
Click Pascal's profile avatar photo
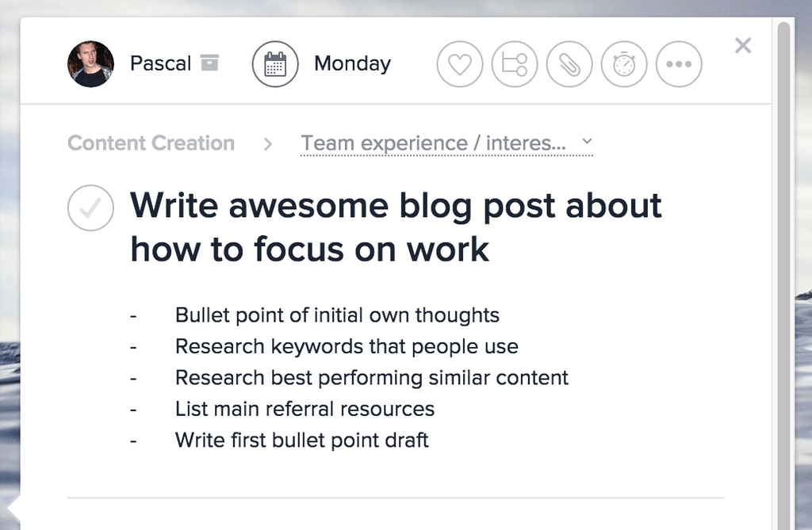click(x=90, y=63)
